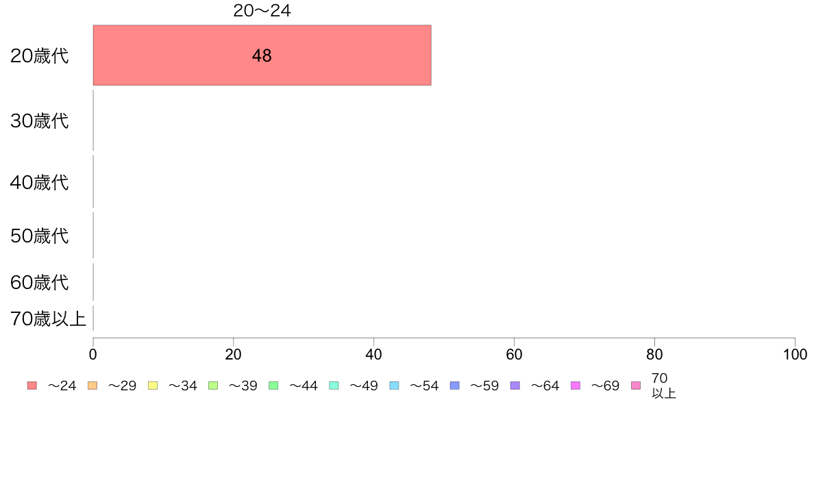The image size is (814, 504).
Task: Click the red 20歳代 bar showing 48
Action: coord(262,55)
